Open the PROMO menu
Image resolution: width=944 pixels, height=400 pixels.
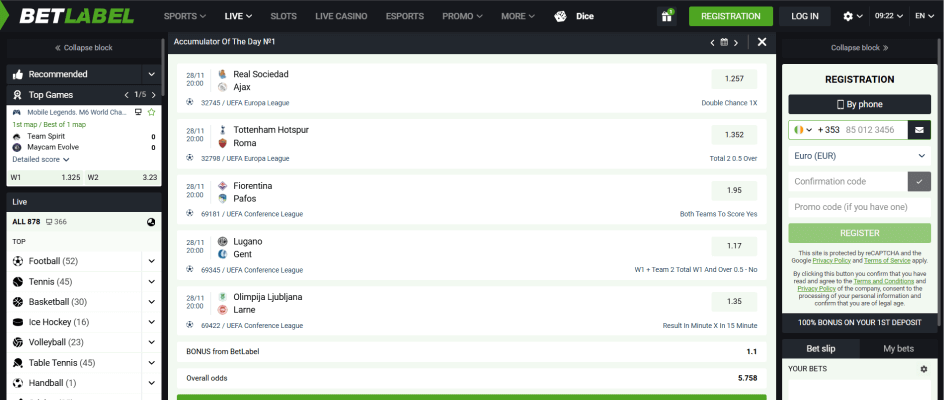pyautogui.click(x=462, y=16)
